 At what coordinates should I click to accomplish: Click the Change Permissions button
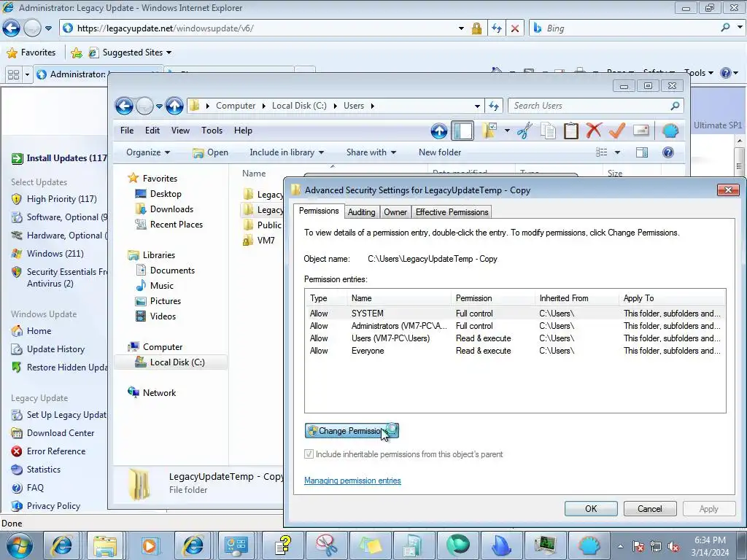pyautogui.click(x=352, y=431)
